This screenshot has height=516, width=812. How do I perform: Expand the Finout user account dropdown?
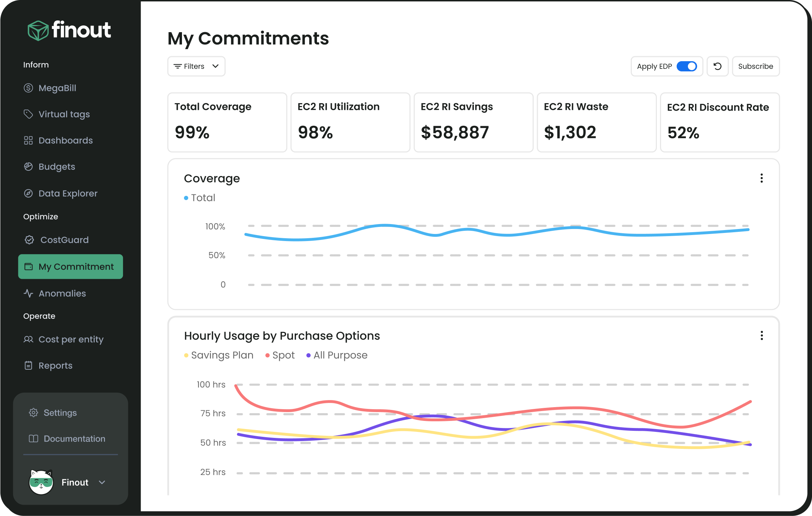(x=102, y=482)
